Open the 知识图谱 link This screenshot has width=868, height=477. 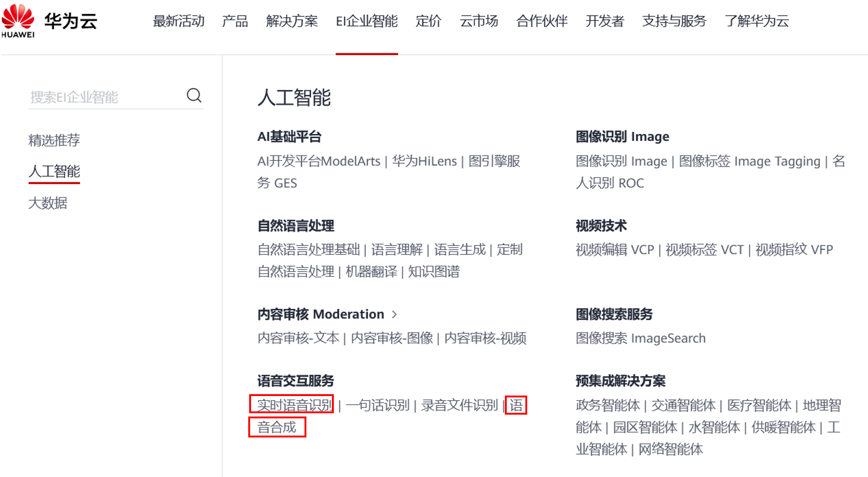(x=434, y=271)
